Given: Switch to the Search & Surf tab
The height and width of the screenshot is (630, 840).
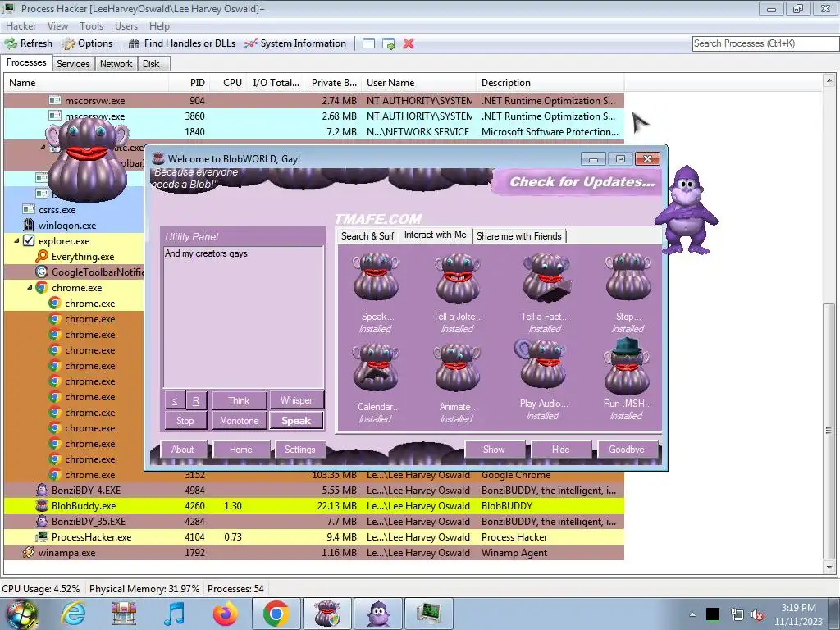Looking at the screenshot, I should point(367,236).
